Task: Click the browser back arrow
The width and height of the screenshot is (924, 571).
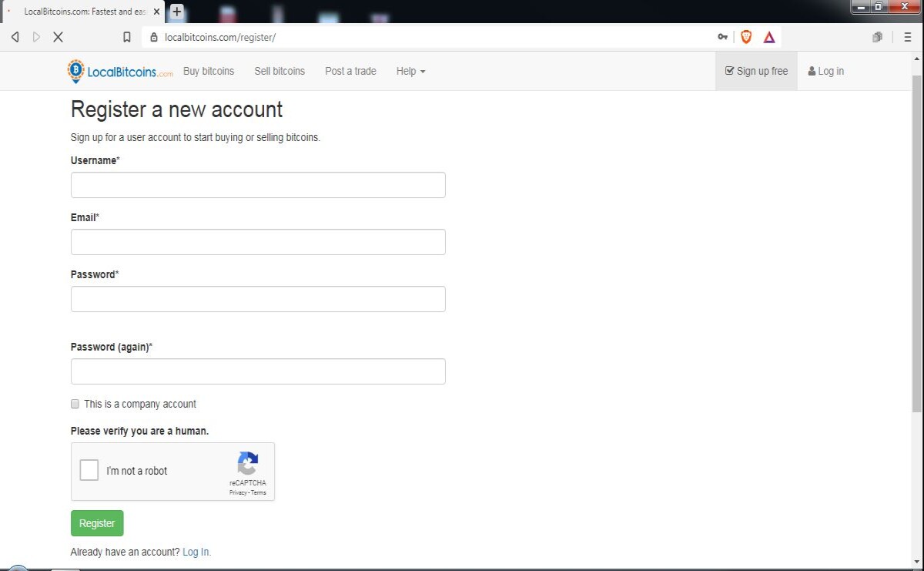Action: [x=15, y=37]
